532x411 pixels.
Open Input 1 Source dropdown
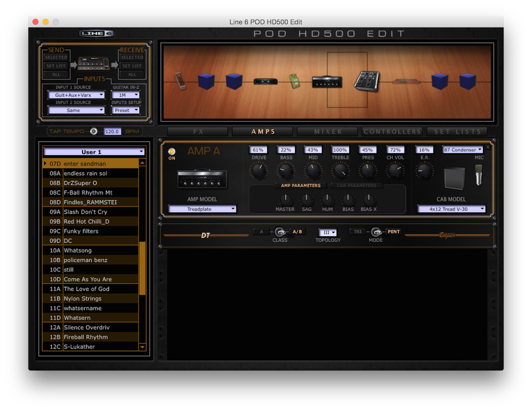pyautogui.click(x=77, y=95)
